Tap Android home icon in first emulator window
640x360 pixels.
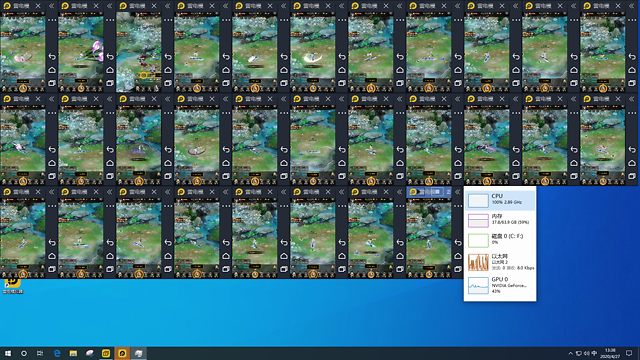tap(52, 70)
